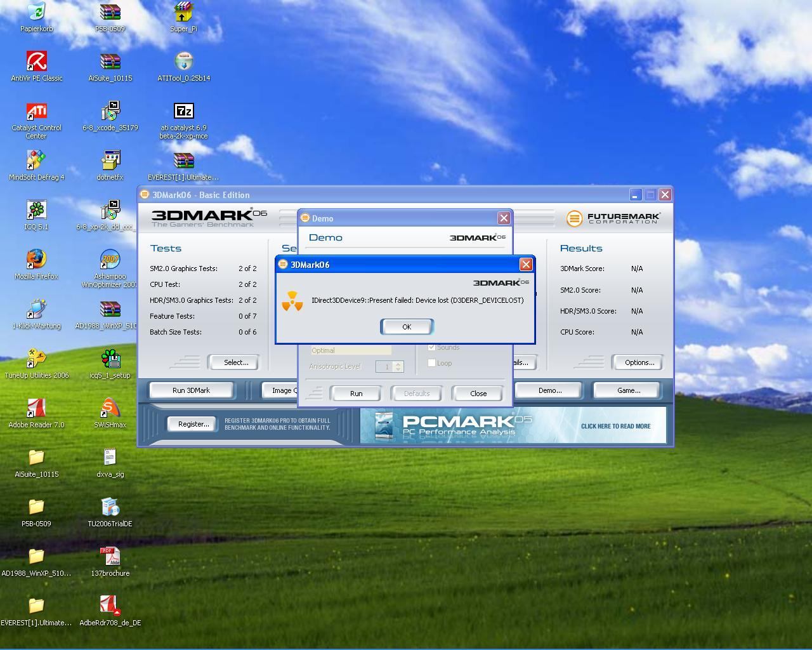Viewport: 812px width, 650px height.
Task: Open the P5B-0509 folder
Action: coord(37,507)
